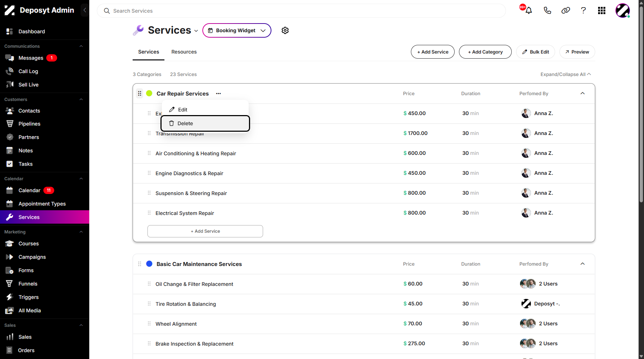The width and height of the screenshot is (644, 359).
Task: Open the user profile avatar
Action: click(x=623, y=10)
